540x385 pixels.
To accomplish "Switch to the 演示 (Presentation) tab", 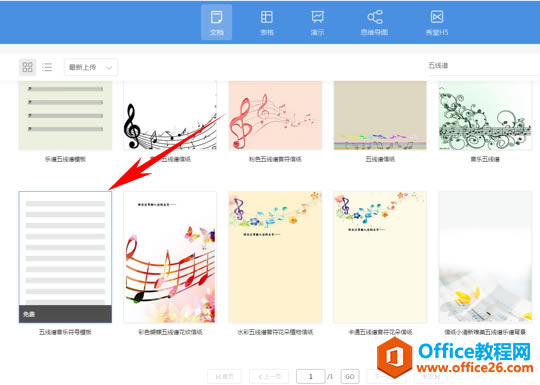I will pyautogui.click(x=317, y=22).
